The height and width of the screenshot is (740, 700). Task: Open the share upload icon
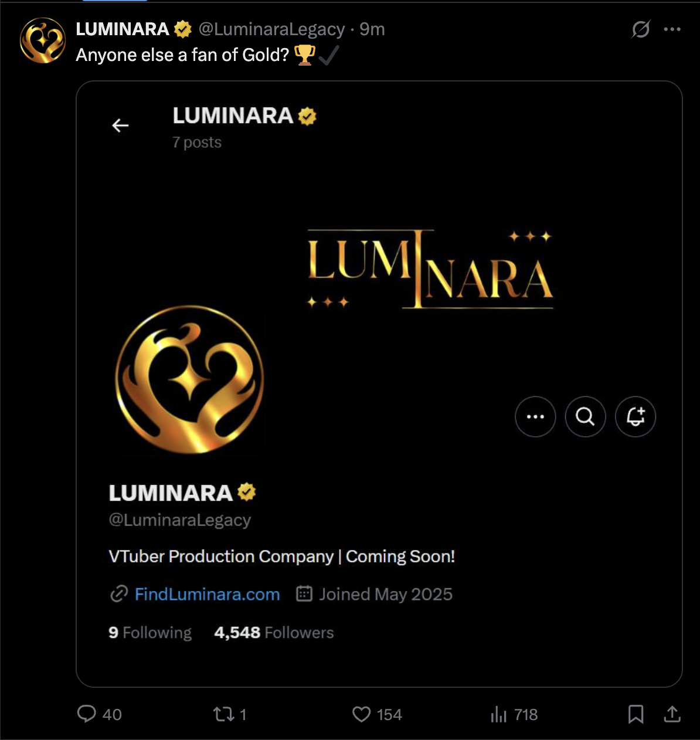[x=672, y=714]
